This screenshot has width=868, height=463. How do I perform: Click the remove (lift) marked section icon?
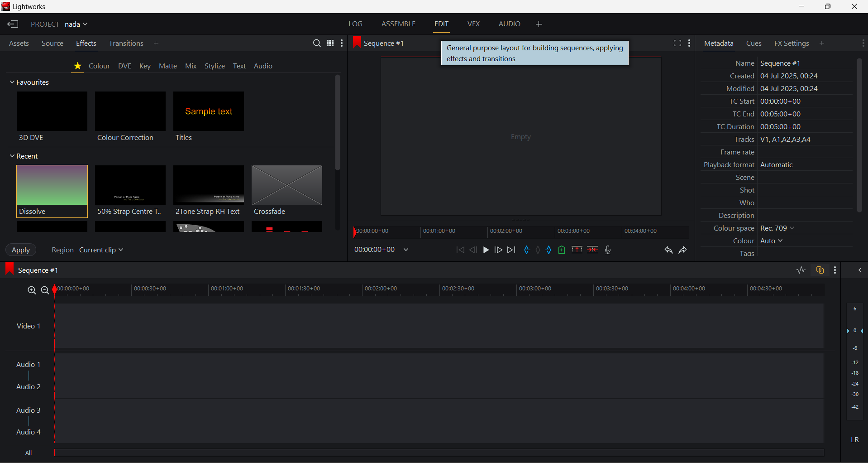[577, 250]
